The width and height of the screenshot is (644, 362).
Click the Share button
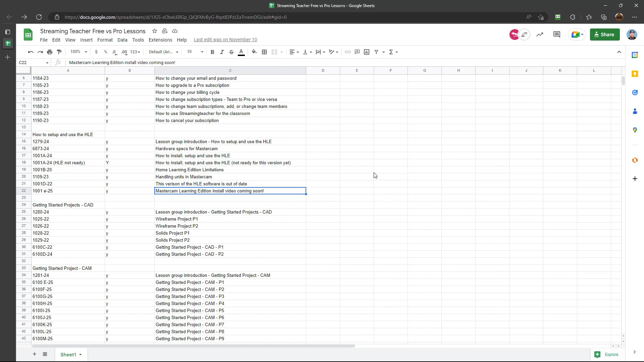605,35
